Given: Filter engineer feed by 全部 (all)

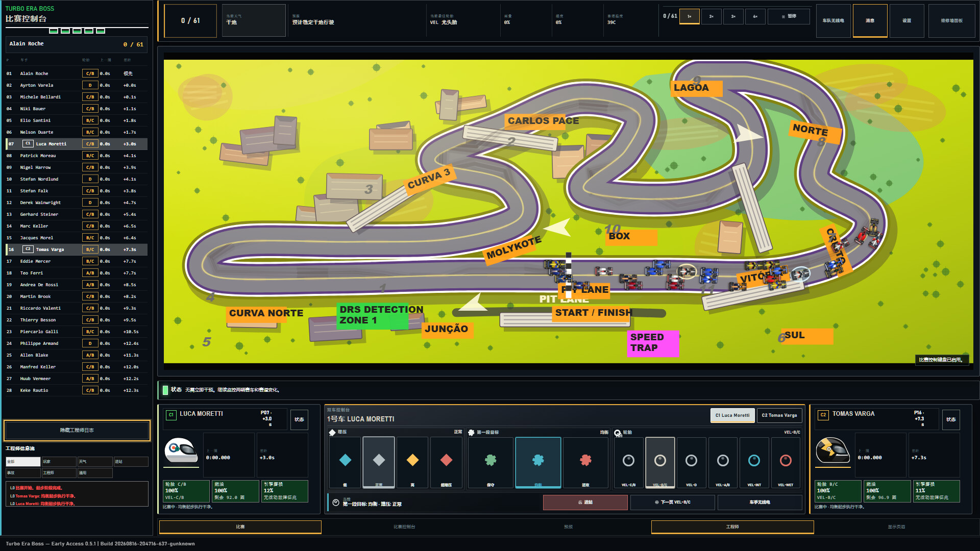Looking at the screenshot, I should [23, 462].
